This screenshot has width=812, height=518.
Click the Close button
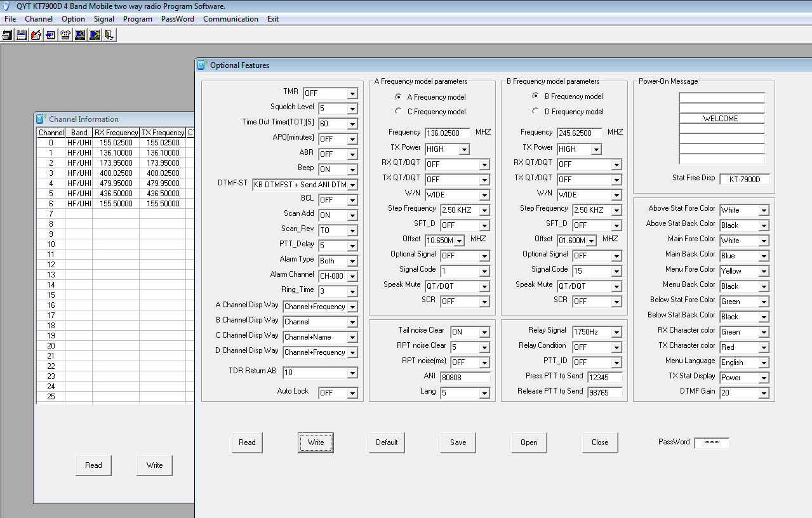(x=600, y=442)
